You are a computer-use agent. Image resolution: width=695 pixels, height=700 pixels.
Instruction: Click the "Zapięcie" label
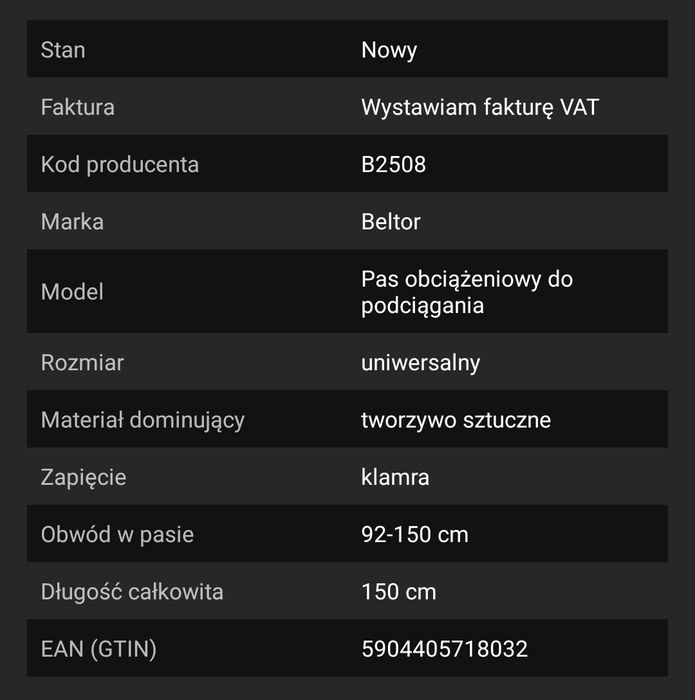(x=83, y=477)
